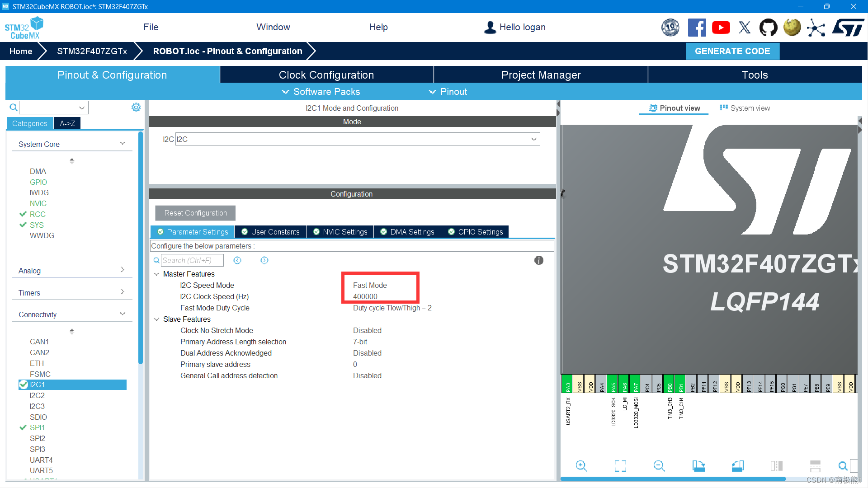Viewport: 868px width, 488px height.
Task: Open the settings gear in categories panel
Action: coord(136,107)
